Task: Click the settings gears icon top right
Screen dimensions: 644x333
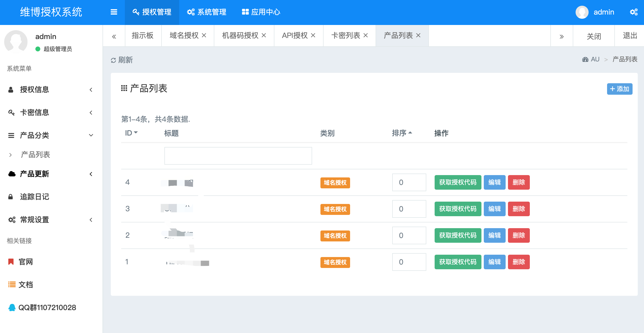Action: click(634, 12)
